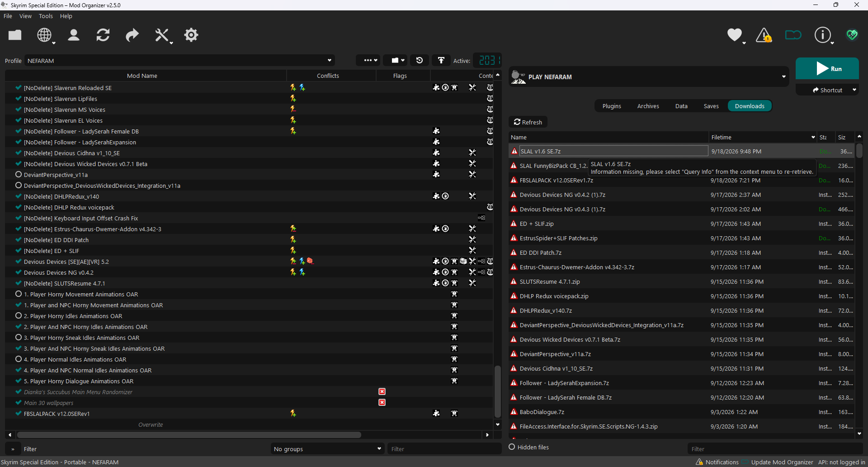
Task: Click warning icon beside SLUTSResume 4.7.1.zip
Action: click(x=514, y=281)
